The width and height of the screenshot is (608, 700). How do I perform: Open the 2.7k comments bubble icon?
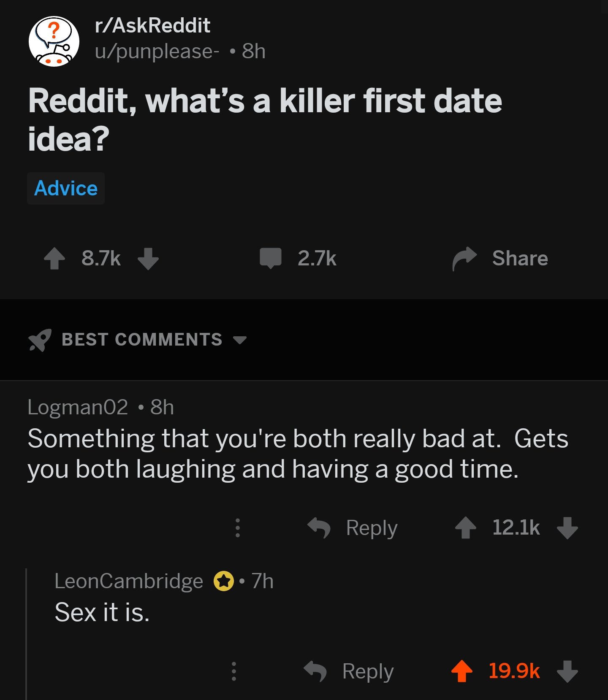pyautogui.click(x=271, y=258)
